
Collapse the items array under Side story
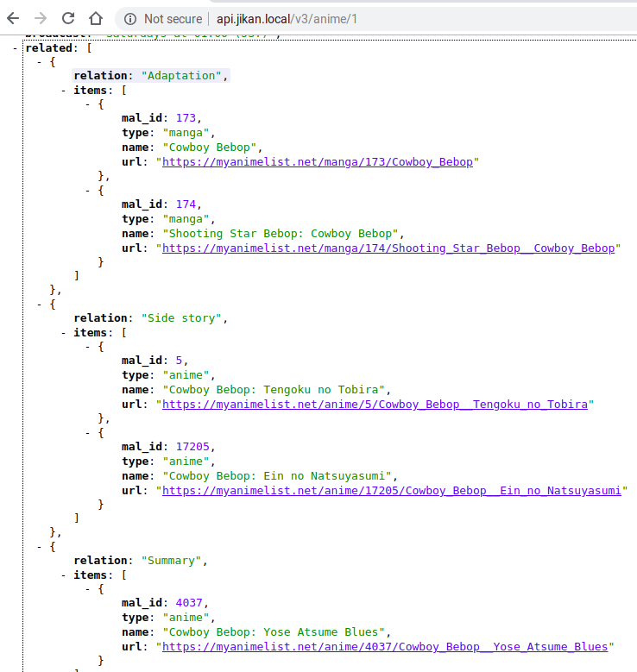point(64,333)
